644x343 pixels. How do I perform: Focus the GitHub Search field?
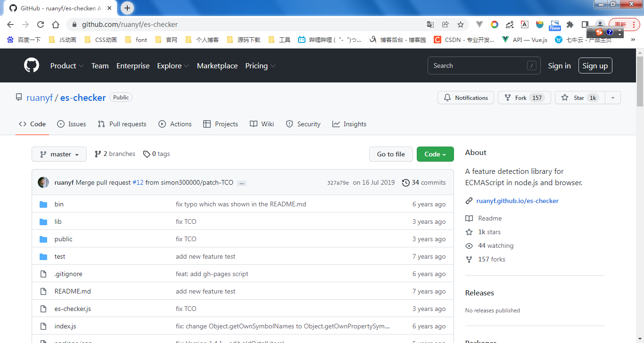click(483, 66)
